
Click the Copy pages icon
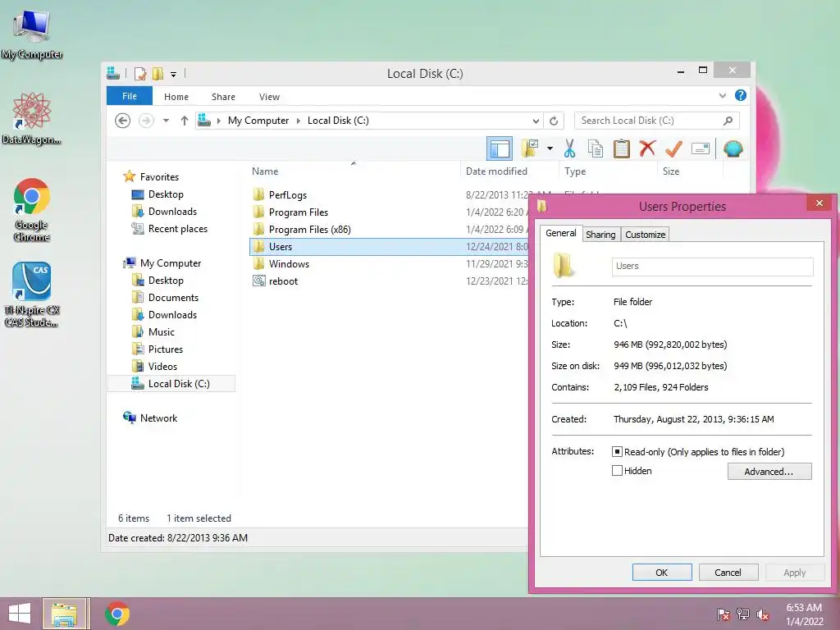coord(596,148)
